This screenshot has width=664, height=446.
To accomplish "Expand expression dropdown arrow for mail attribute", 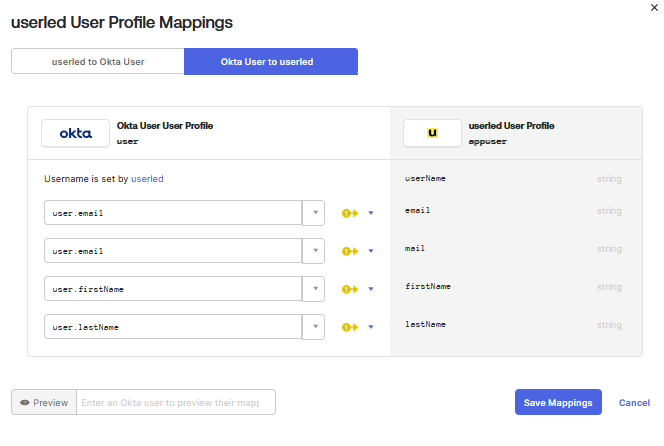I will pos(314,251).
